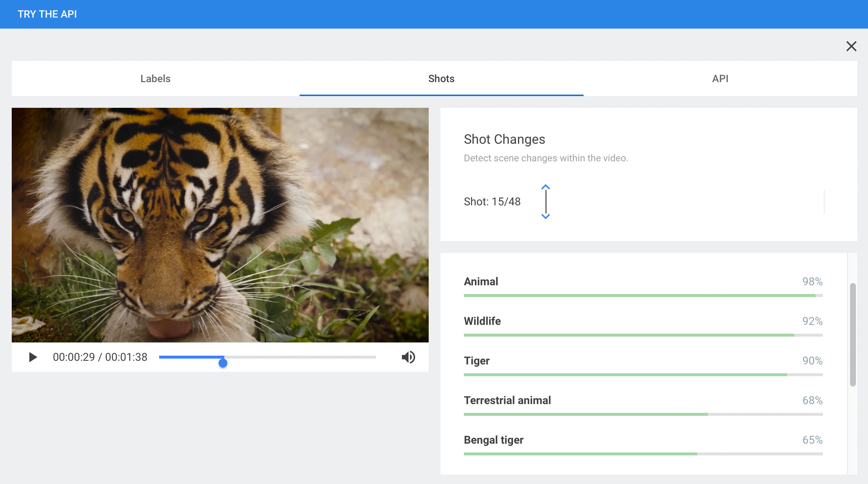Switch to the Labels tab
The height and width of the screenshot is (484, 868).
(155, 79)
